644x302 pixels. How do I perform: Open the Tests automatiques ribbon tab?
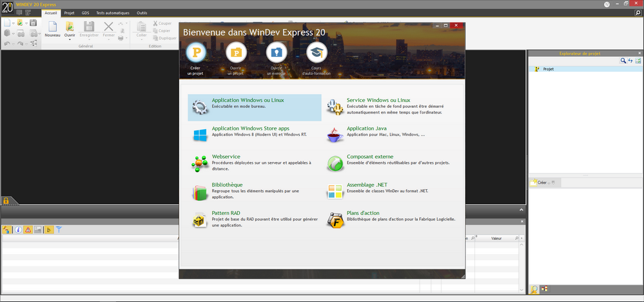click(113, 13)
